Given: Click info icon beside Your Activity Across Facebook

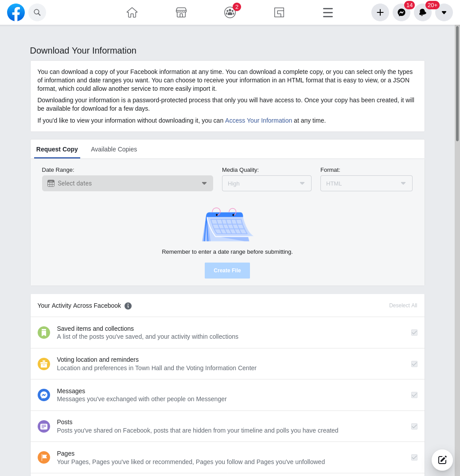Looking at the screenshot, I should coord(128,306).
